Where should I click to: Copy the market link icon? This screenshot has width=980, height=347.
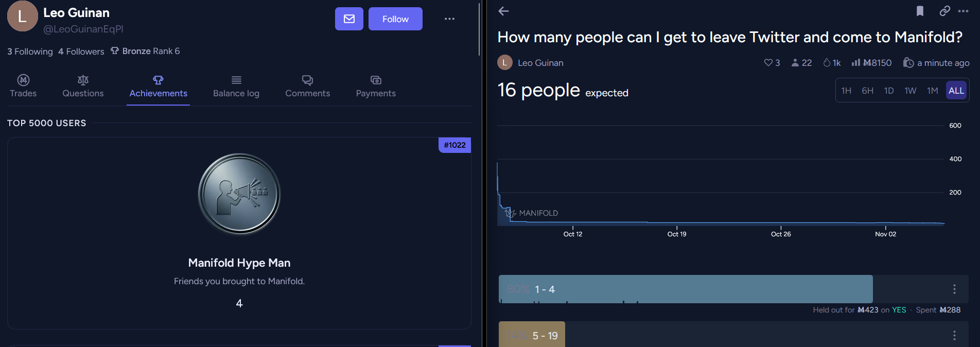944,11
